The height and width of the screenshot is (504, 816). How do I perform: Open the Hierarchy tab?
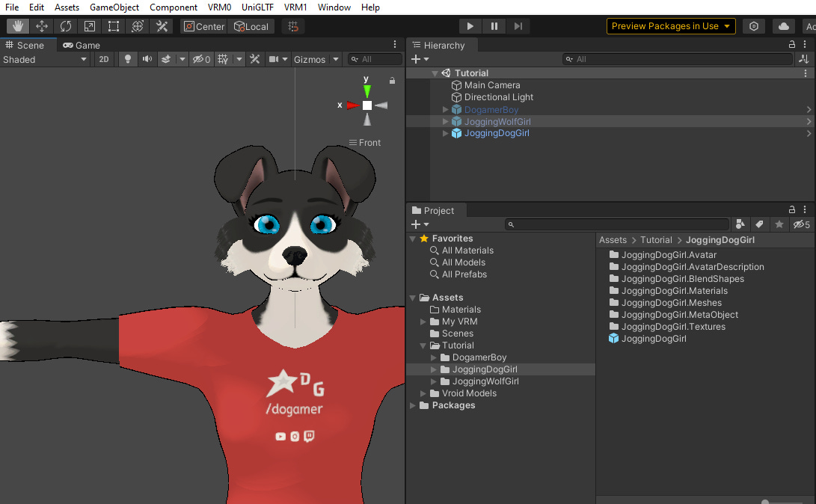439,46
